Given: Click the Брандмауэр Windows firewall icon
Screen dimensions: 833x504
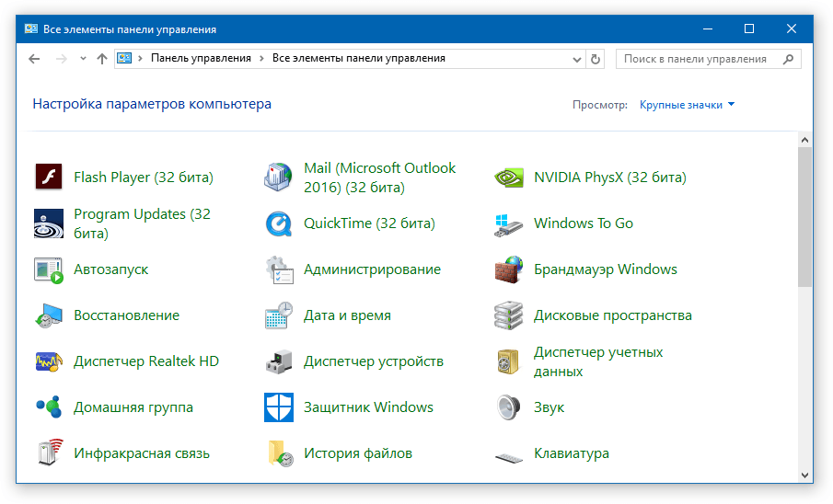Looking at the screenshot, I should point(508,269).
